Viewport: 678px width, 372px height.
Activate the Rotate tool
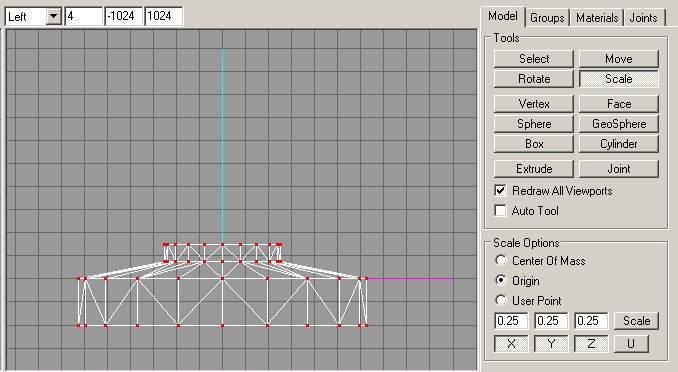click(534, 79)
